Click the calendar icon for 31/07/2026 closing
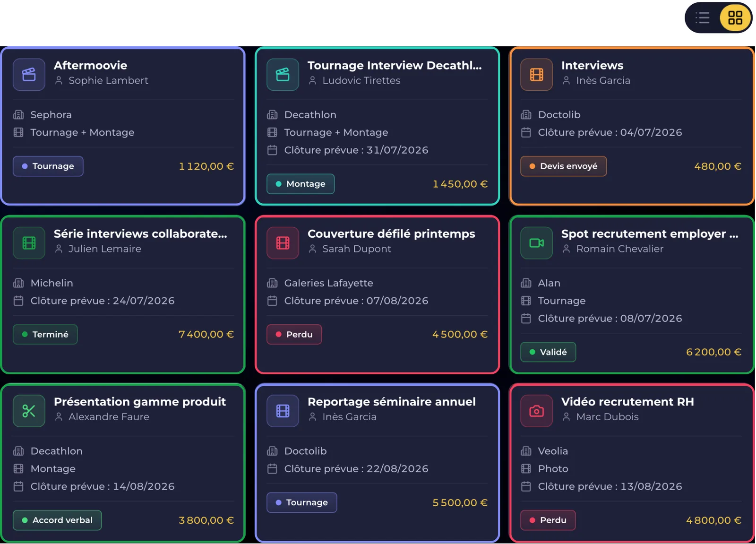 [x=272, y=150]
